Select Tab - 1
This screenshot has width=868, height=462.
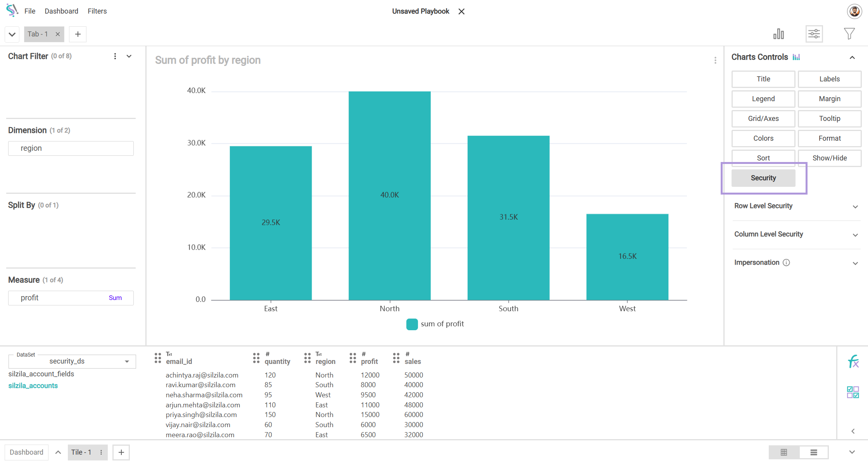click(38, 34)
